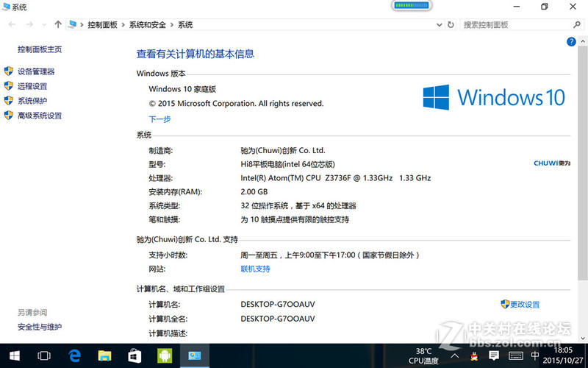Click the text Windows 10 家庭版
Image resolution: width=588 pixels, height=368 pixels.
[182, 89]
